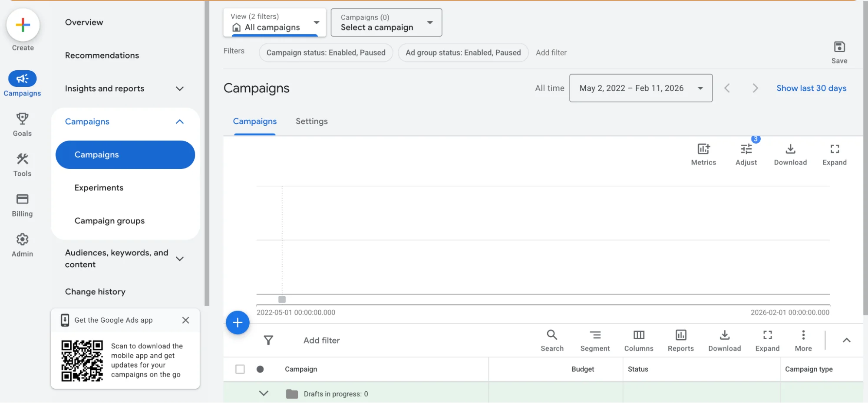The width and height of the screenshot is (868, 403).
Task: Click the Show last 30 days link
Action: tap(811, 88)
